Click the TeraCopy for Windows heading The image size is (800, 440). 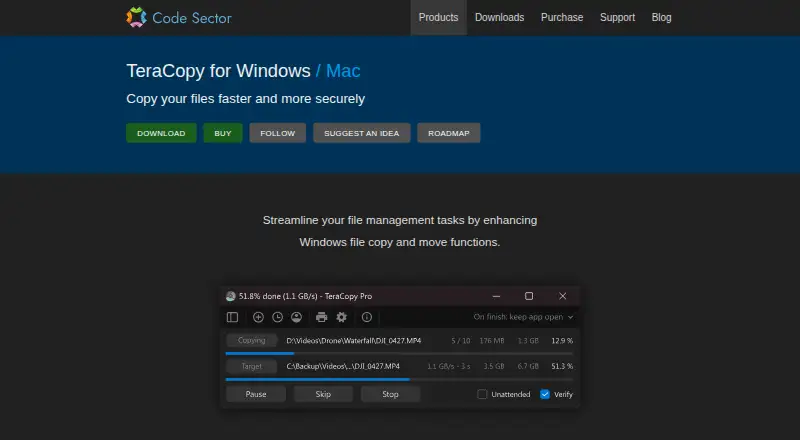(x=218, y=71)
